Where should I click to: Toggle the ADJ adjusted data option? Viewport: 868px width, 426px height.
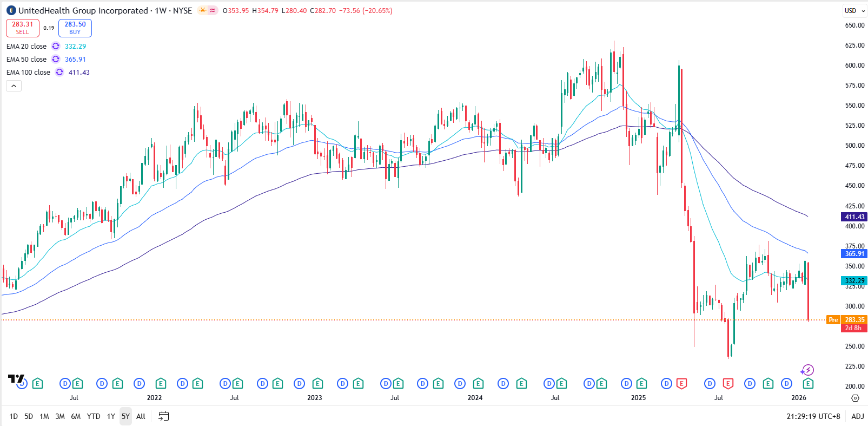click(857, 416)
